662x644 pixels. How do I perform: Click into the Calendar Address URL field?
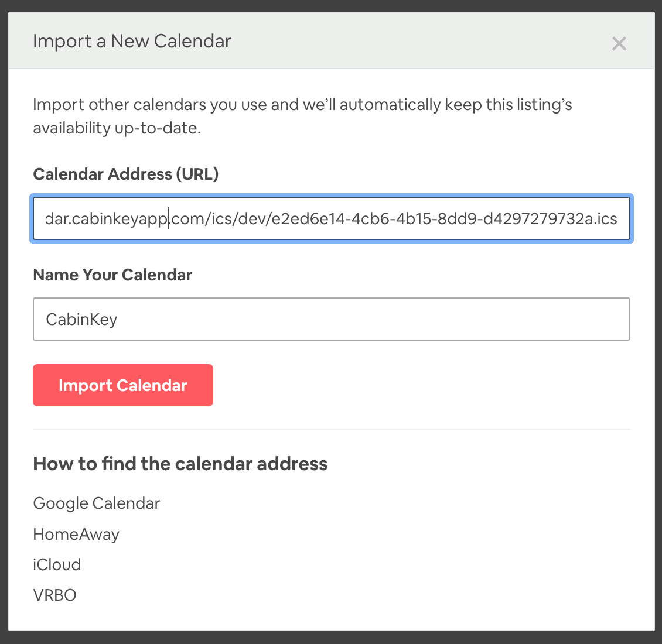pyautogui.click(x=332, y=218)
